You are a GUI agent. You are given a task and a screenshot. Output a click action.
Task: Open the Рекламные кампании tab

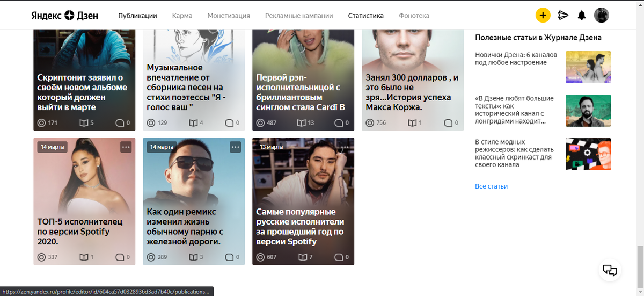tap(299, 16)
